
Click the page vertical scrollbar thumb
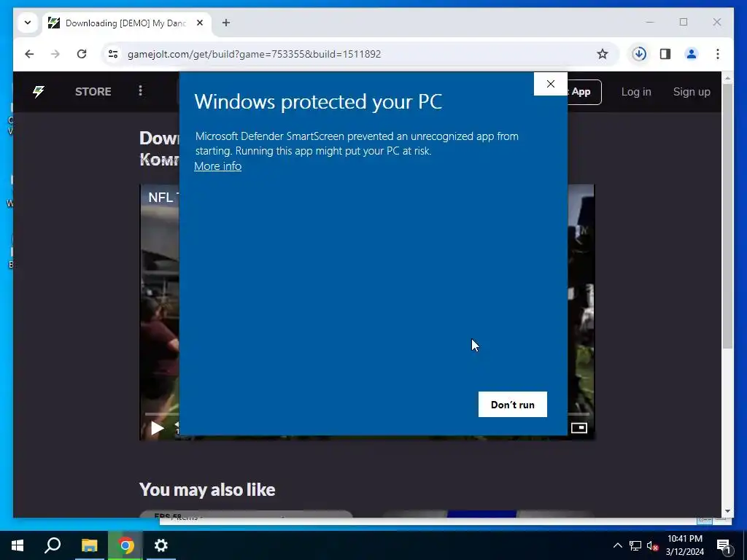point(727,217)
